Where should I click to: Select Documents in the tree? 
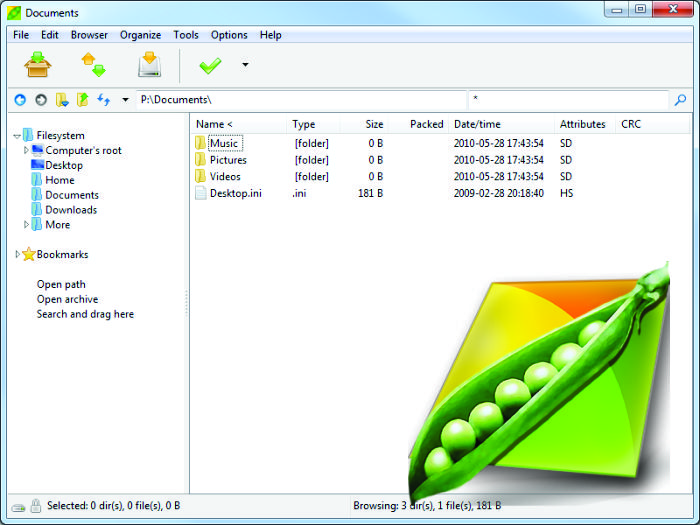(72, 195)
